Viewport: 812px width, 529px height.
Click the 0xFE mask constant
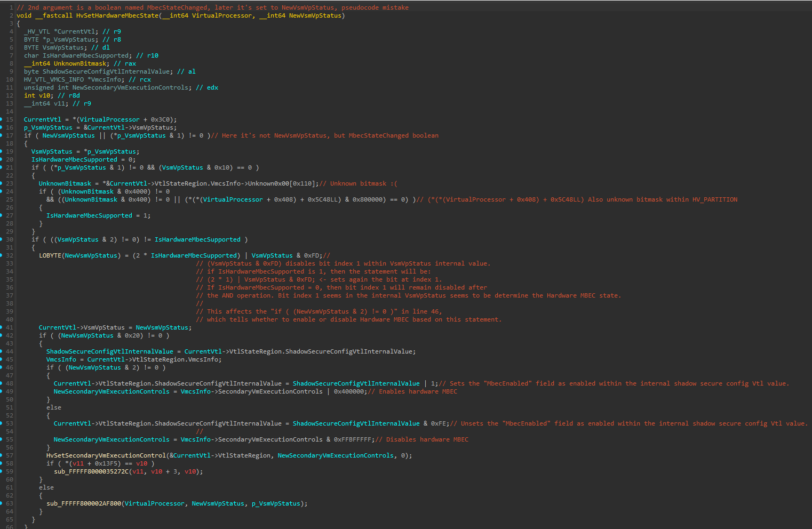click(x=439, y=423)
